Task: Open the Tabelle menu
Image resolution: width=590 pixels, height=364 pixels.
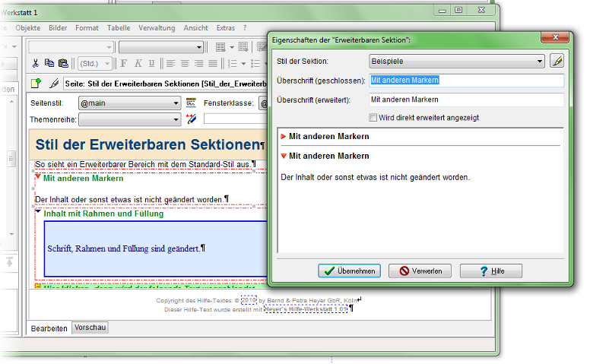Action: coord(119,28)
